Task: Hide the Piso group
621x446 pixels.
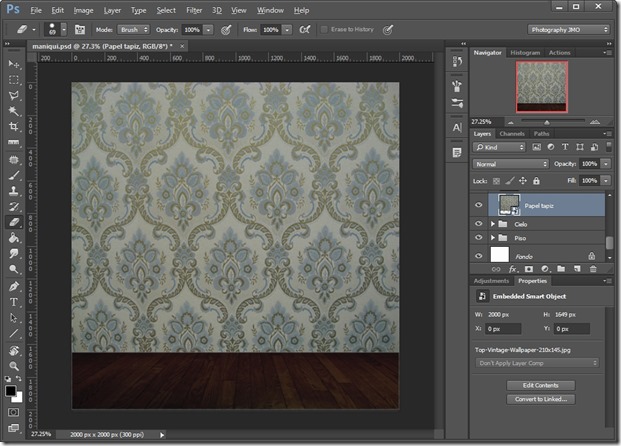Action: pyautogui.click(x=478, y=238)
